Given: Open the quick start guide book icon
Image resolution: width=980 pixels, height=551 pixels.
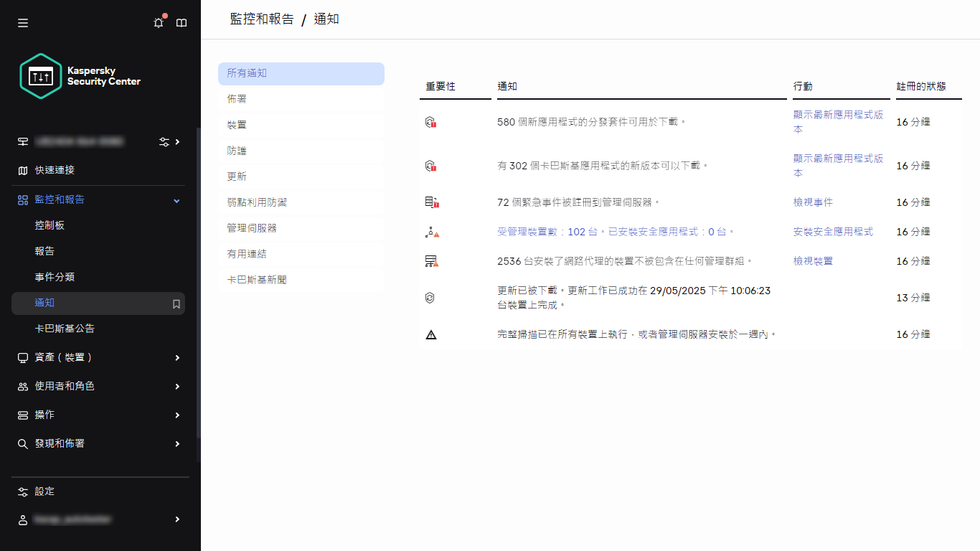Looking at the screenshot, I should point(182,22).
